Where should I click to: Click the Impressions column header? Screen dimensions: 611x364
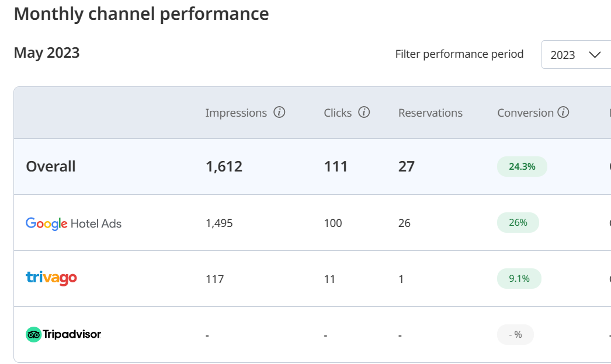[x=236, y=113]
